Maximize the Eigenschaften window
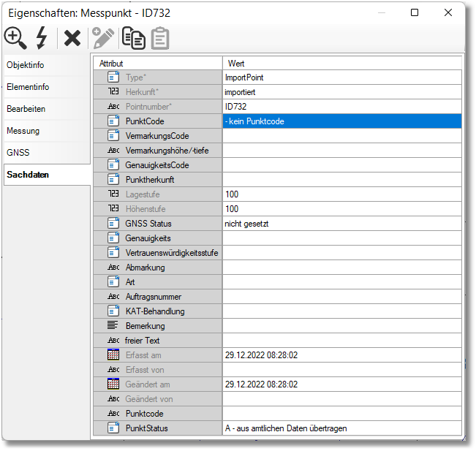Viewport: 476px width, 451px height. (415, 12)
